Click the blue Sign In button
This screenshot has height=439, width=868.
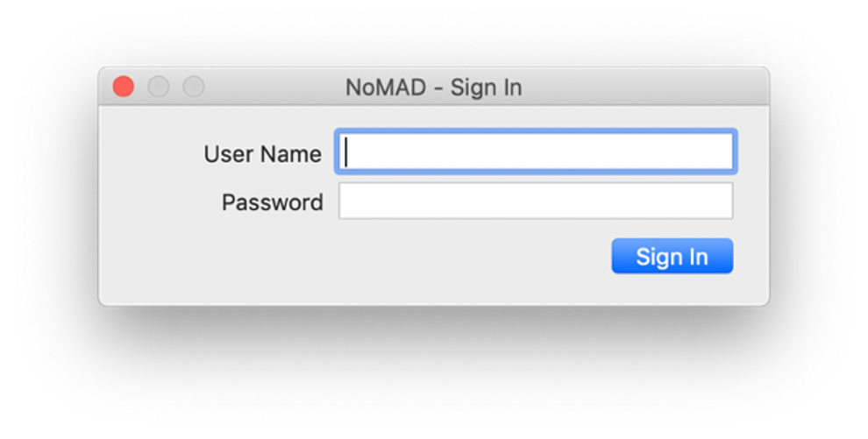click(672, 256)
